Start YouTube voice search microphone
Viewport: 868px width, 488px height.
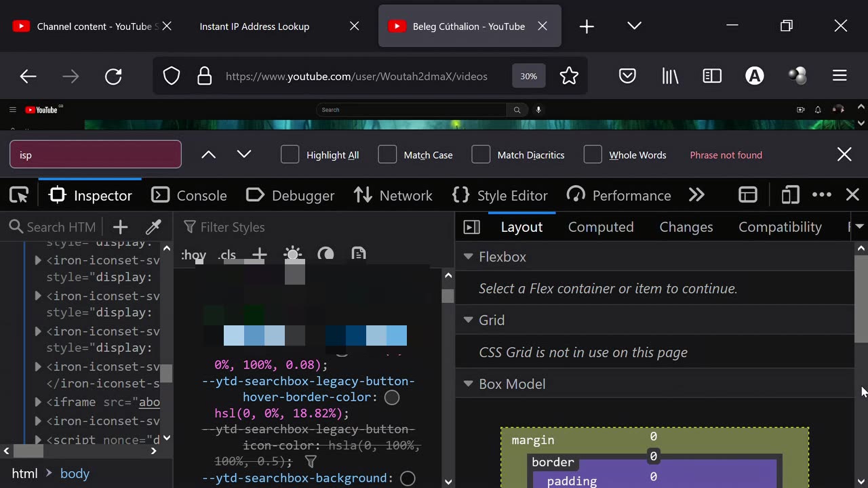pos(538,110)
